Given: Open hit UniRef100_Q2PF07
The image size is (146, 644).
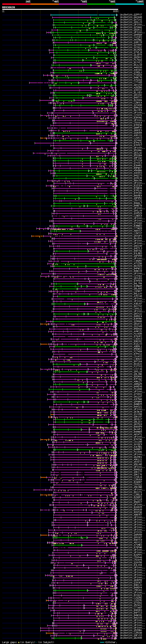Looking at the screenshot, I should (131, 15).
